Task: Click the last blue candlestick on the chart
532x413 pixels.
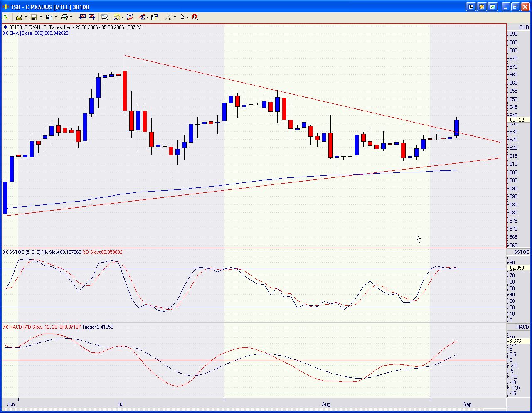Action: click(x=456, y=127)
